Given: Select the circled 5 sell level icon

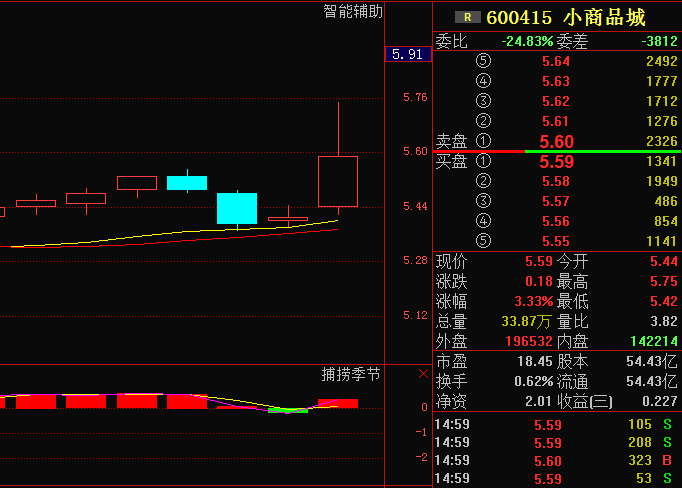Looking at the screenshot, I should (483, 60).
